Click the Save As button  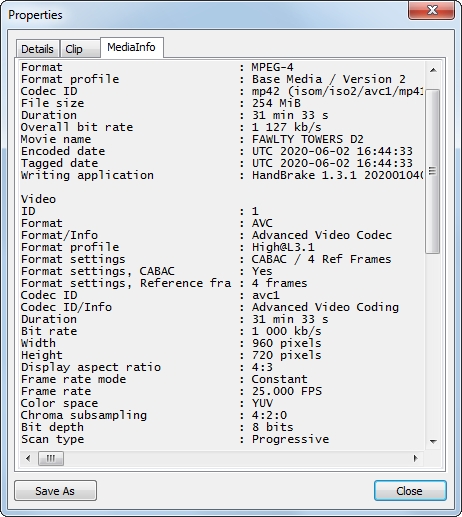pyautogui.click(x=55, y=491)
